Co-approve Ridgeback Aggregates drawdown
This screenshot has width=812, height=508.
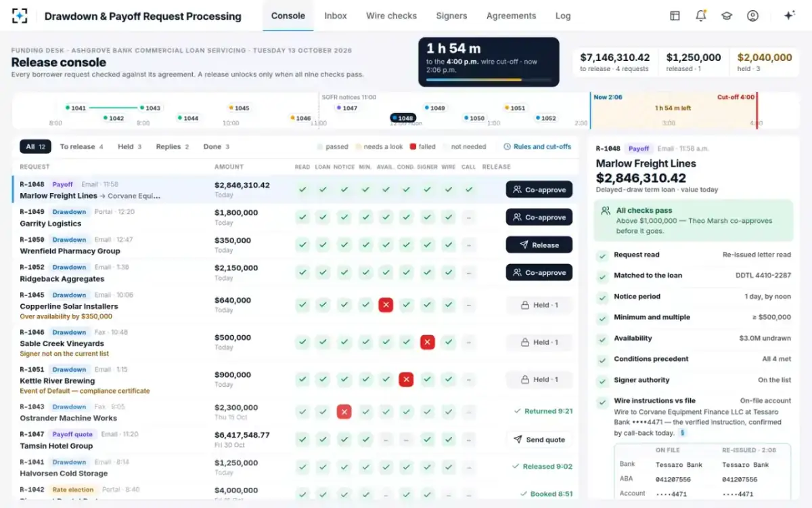click(539, 273)
